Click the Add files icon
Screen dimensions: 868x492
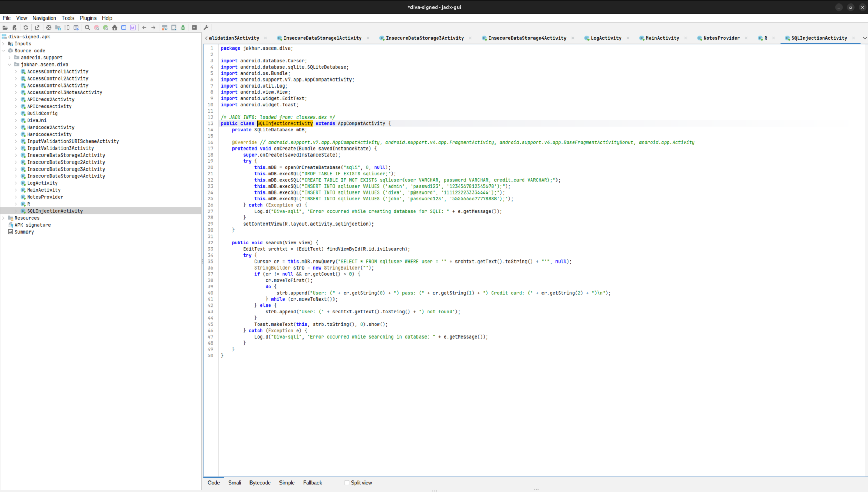15,28
